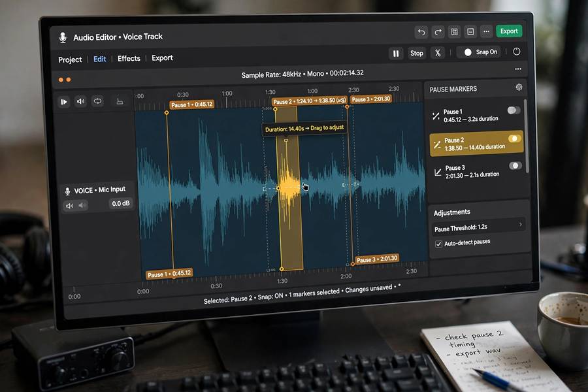Click the PAUSE MARKERS panel heading
The width and height of the screenshot is (588, 392).
[453, 90]
